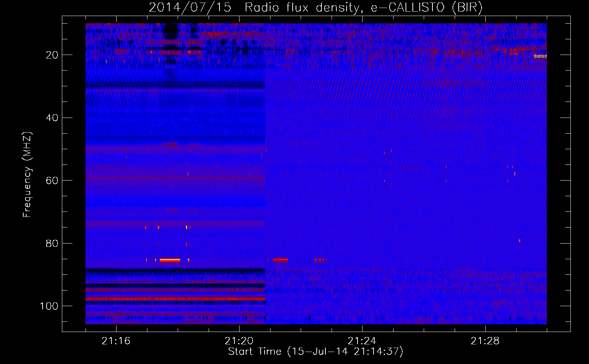Click the '40' frequency tick label
The image size is (589, 364).
[52, 118]
